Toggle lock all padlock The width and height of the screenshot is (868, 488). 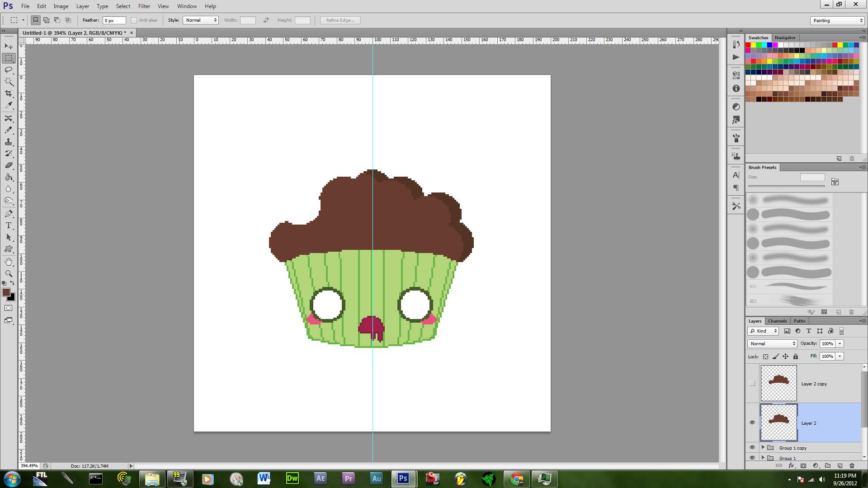[x=796, y=357]
